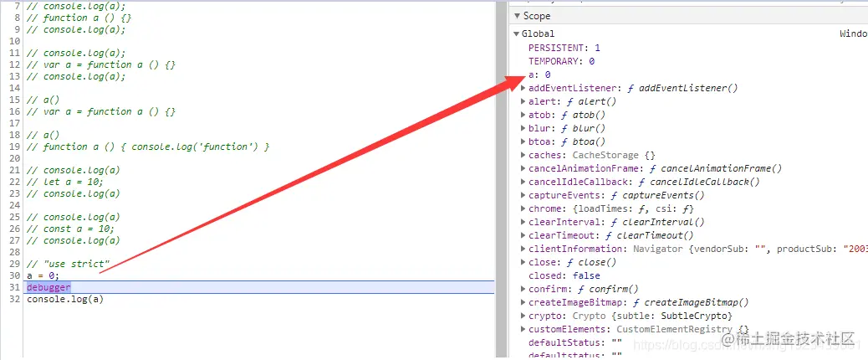Screen dimensions: 868x360
Task: Click the chrome loadTimes value text
Action: (633, 208)
